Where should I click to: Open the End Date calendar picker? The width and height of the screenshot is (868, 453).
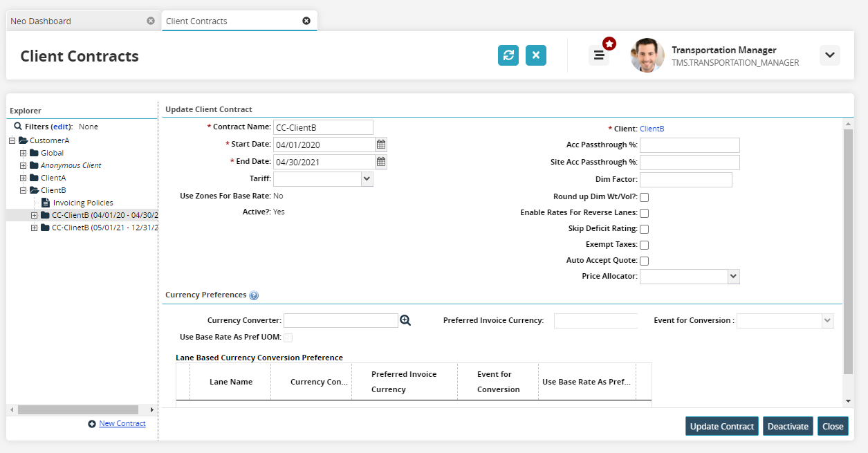click(381, 161)
